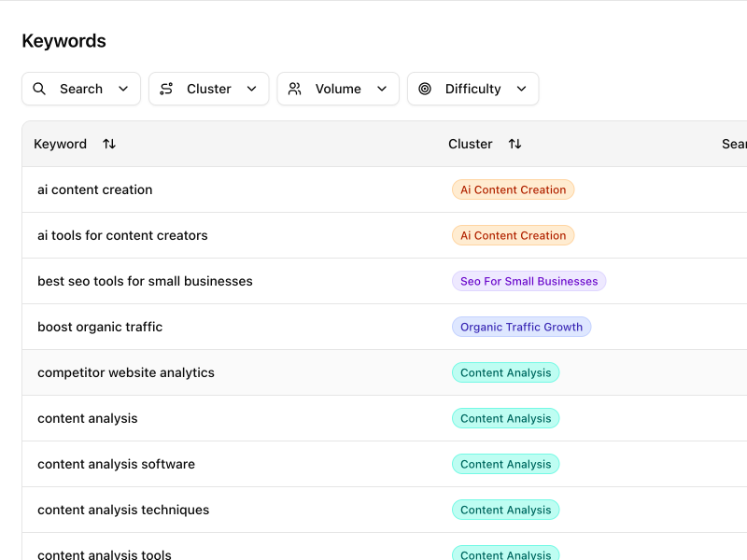Expand the Volume filter chevron

pyautogui.click(x=382, y=89)
